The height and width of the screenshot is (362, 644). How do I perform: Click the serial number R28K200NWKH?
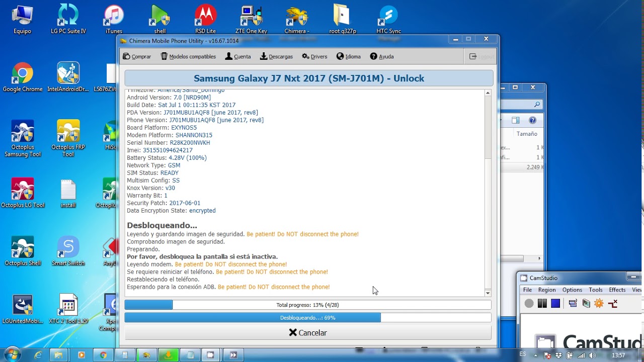[190, 143]
